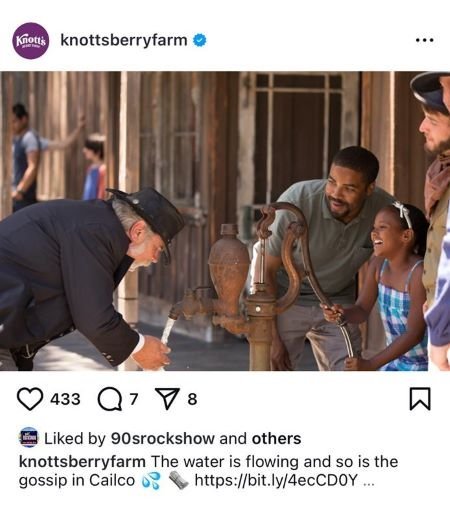Select the 7 comments count
Viewport: 450px width, 519px height.
[x=133, y=399]
